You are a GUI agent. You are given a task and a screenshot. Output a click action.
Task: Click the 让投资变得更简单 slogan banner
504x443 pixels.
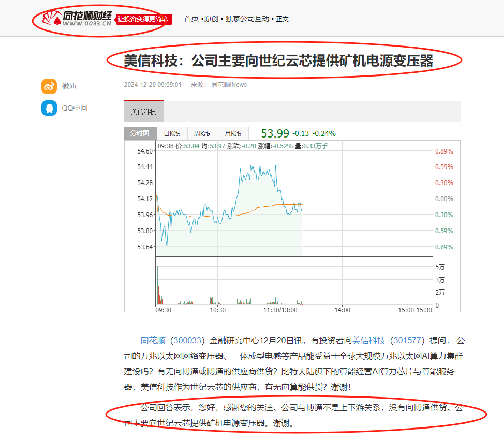pos(143,19)
